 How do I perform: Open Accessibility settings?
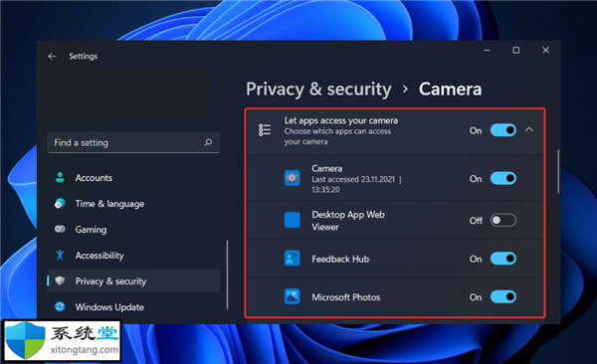[x=133, y=256]
